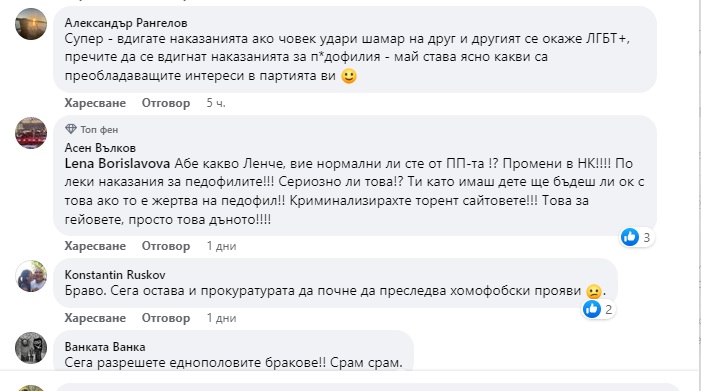Open the Konstantin Ruskov name link
This screenshot has width=701, height=391.
[x=115, y=274]
